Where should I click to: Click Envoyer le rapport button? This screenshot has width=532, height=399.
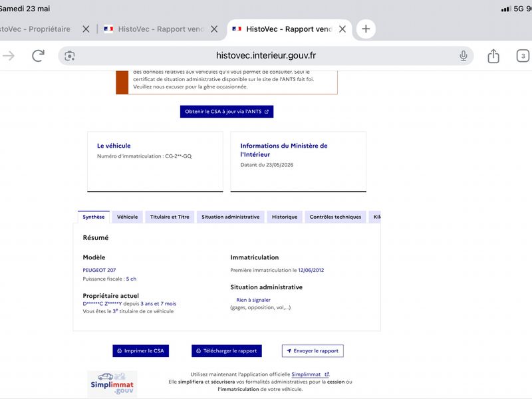[313, 351]
